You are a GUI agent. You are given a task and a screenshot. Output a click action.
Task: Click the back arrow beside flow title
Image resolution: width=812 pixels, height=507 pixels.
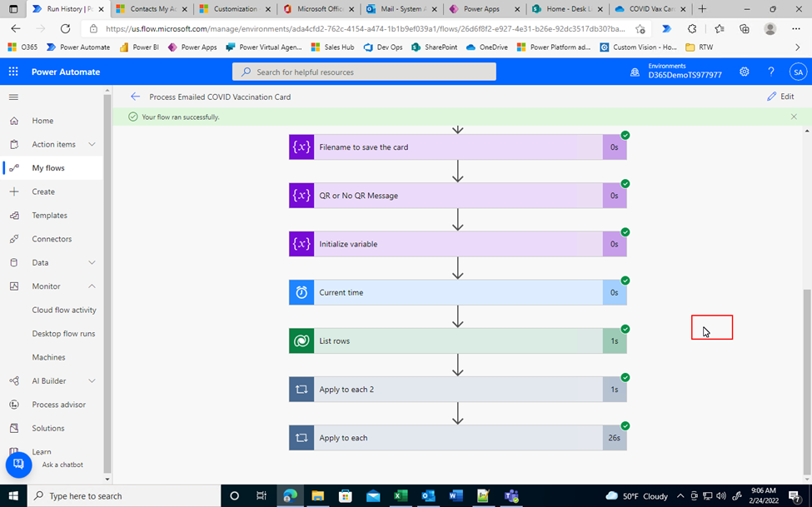point(135,97)
